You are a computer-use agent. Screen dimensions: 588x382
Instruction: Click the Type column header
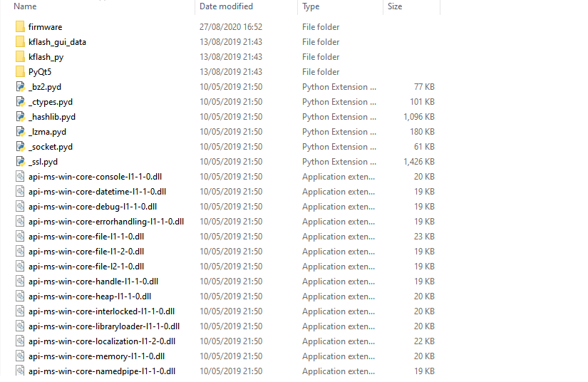[311, 6]
